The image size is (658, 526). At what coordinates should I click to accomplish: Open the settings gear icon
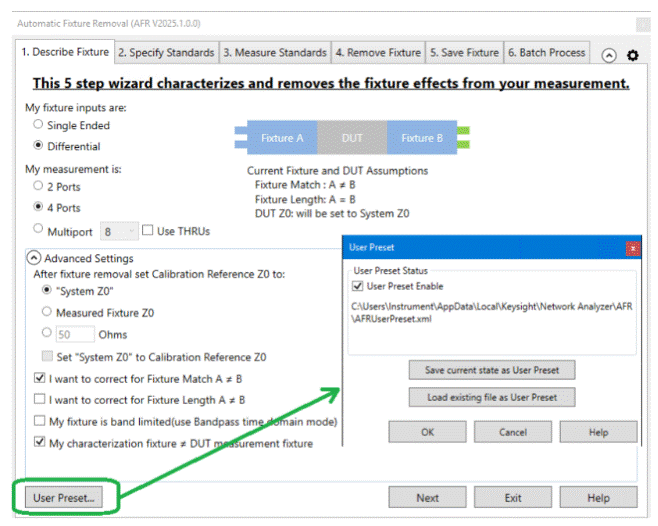(632, 56)
